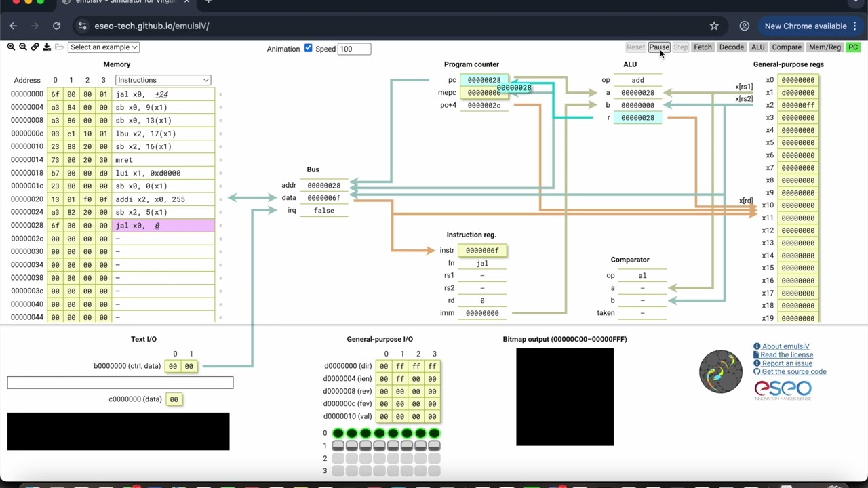Toggle the first green LED in row 0

pyautogui.click(x=338, y=433)
